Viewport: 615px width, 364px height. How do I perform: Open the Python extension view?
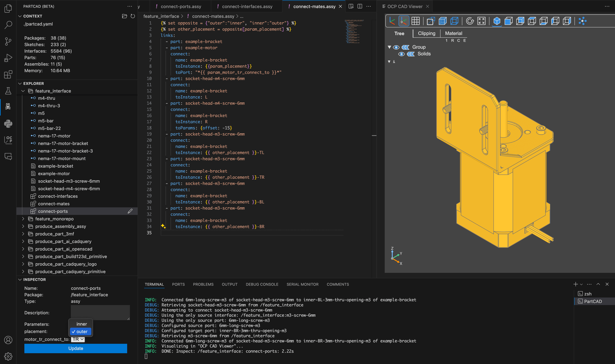coord(8,124)
